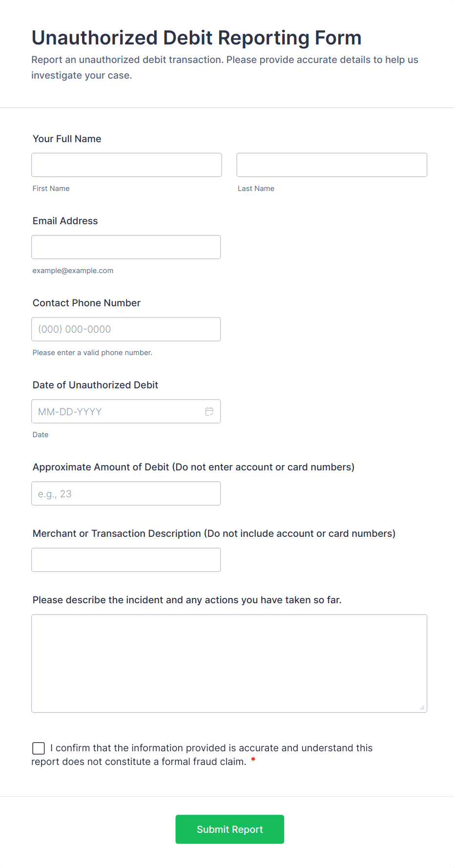Check the accuracy confirmation checkbox

[x=39, y=748]
